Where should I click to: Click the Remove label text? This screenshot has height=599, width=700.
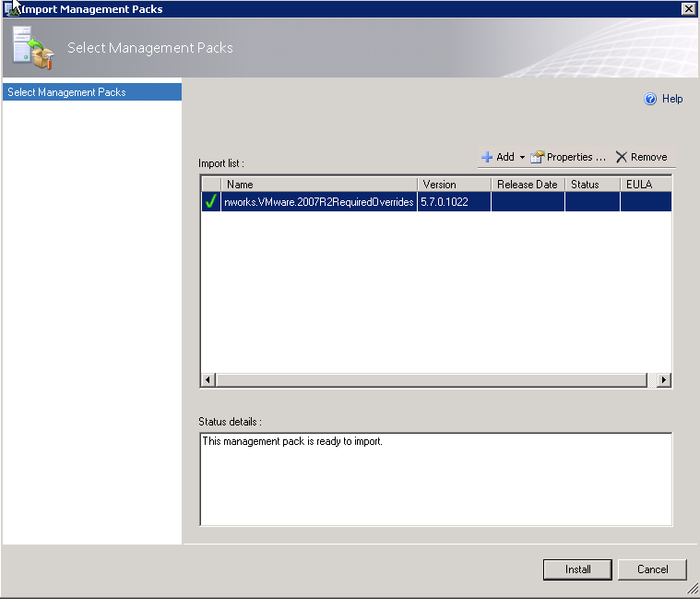648,157
